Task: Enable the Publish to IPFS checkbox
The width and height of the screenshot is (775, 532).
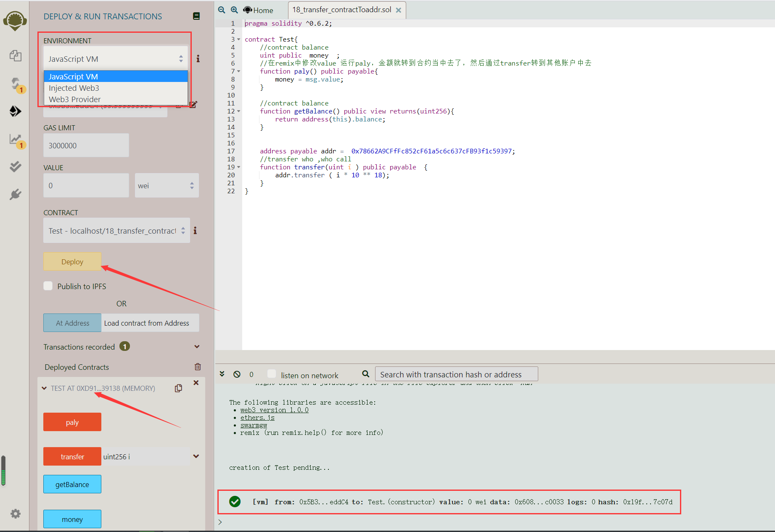Action: (x=48, y=286)
